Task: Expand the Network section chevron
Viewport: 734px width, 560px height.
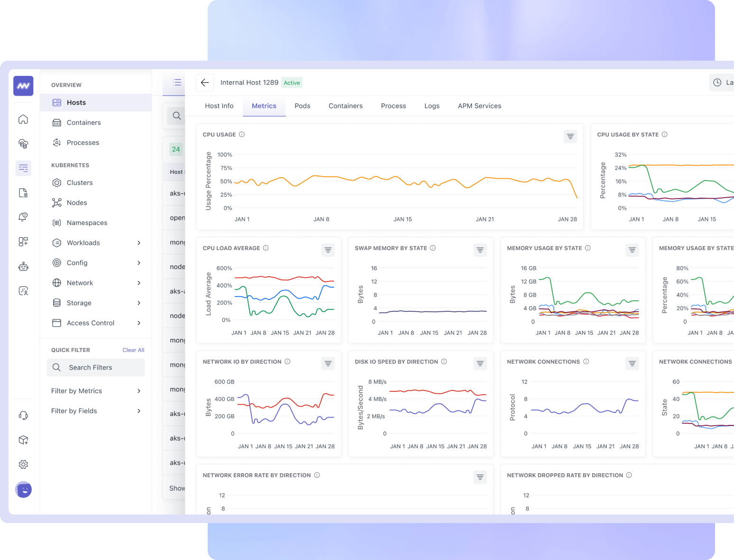Action: point(139,283)
